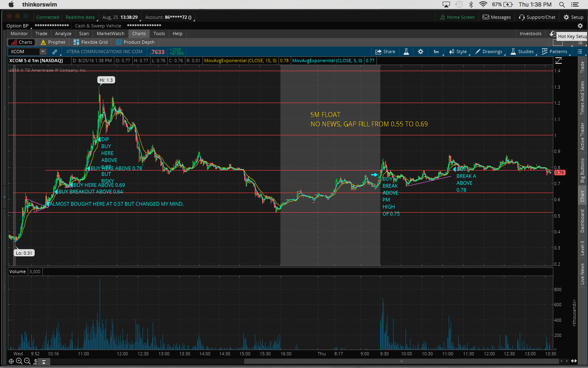Click the horizontal chart scrollbar
The image size is (588, 368).
click(x=401, y=361)
